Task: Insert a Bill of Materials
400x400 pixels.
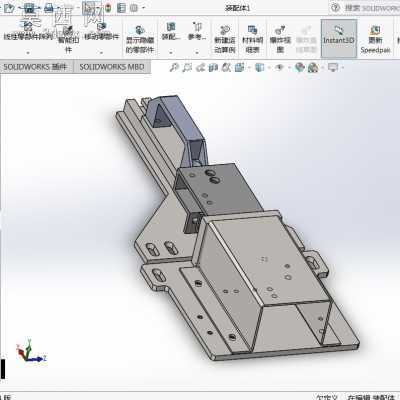Action: [x=252, y=39]
